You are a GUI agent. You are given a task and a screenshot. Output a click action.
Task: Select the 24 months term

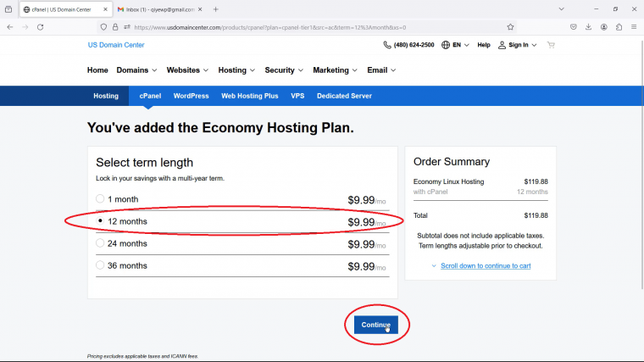click(100, 243)
